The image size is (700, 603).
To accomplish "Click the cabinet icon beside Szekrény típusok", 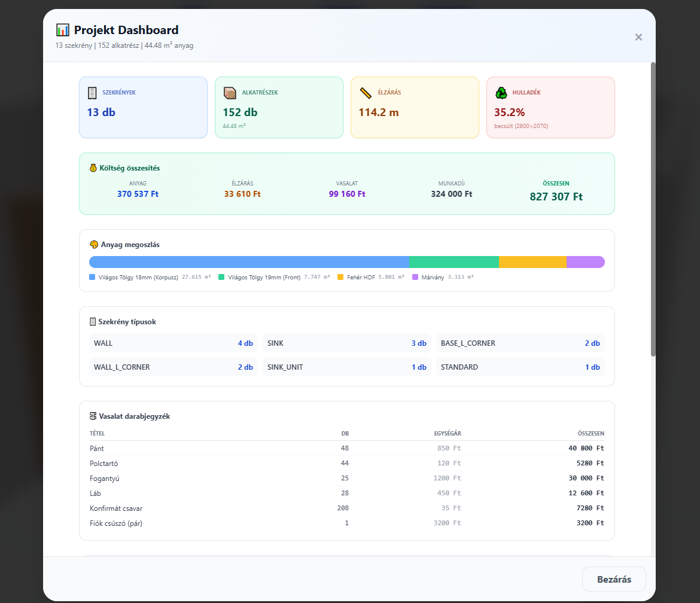I will [x=93, y=322].
